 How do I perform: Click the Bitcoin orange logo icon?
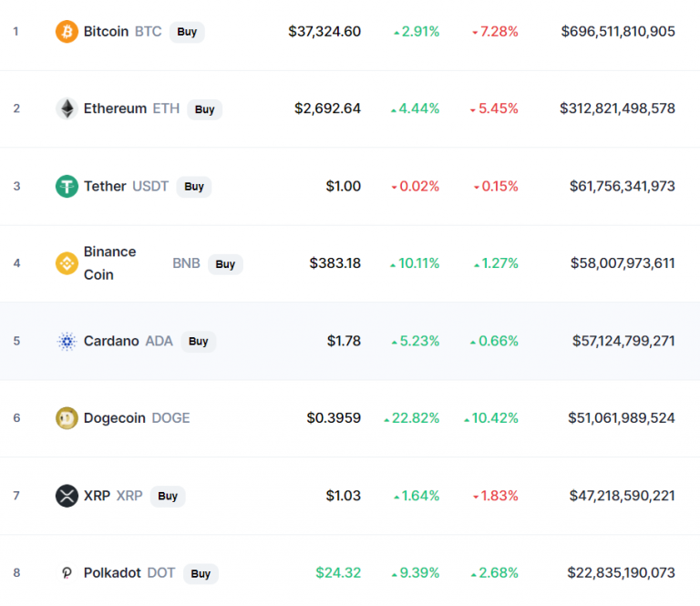pyautogui.click(x=67, y=32)
